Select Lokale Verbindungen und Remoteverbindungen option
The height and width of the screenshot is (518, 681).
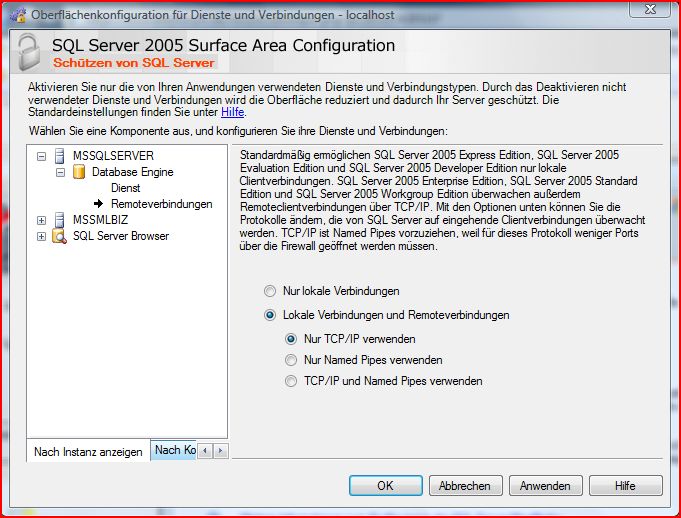[269, 315]
